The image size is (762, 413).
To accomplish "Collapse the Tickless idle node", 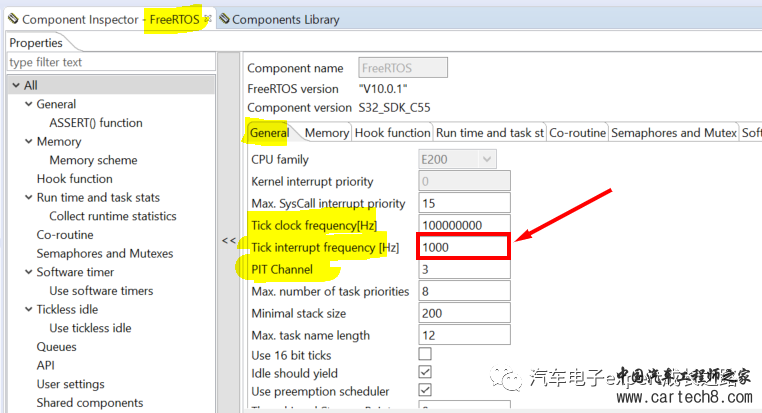I will pyautogui.click(x=29, y=310).
